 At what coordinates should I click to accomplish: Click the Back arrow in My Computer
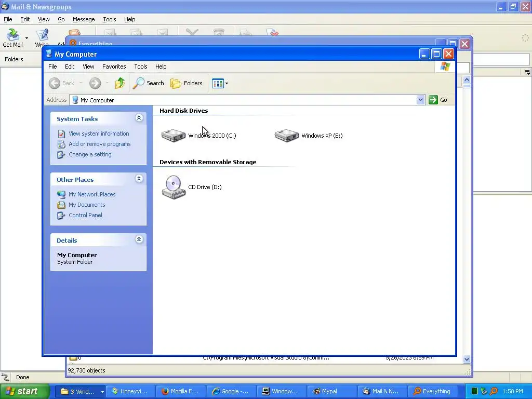click(54, 83)
